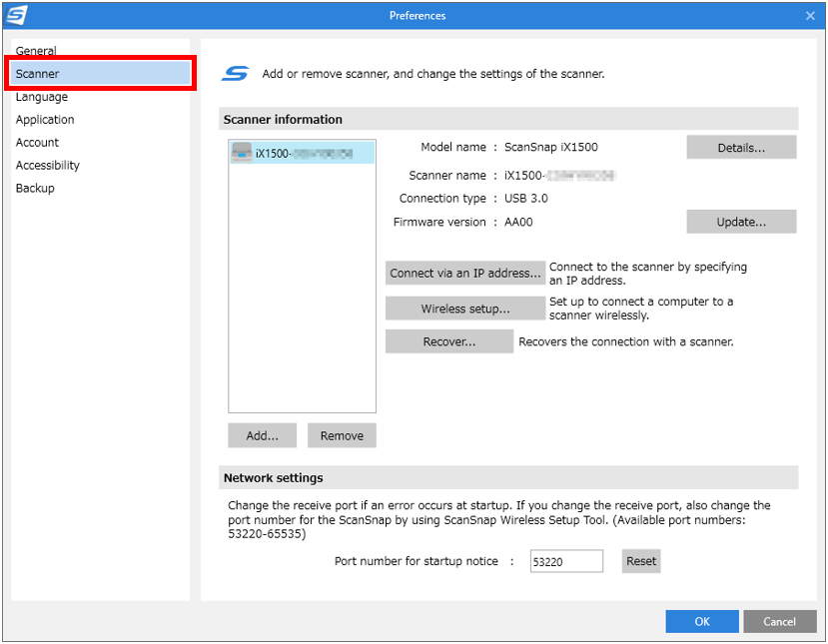The image size is (828, 644).
Task: Switch to Application preferences
Action: click(45, 119)
